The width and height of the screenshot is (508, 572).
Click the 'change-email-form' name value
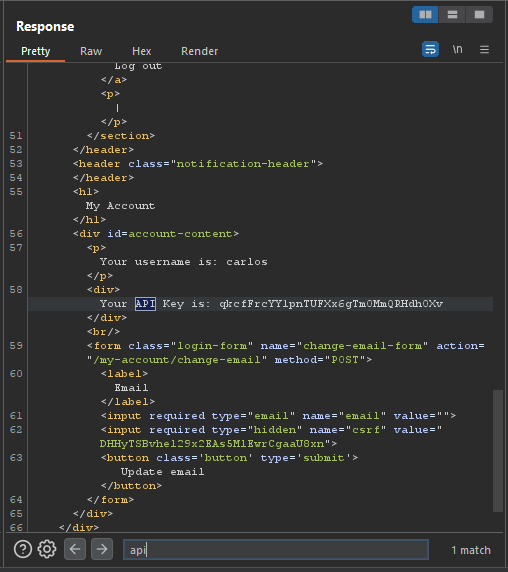click(362, 346)
